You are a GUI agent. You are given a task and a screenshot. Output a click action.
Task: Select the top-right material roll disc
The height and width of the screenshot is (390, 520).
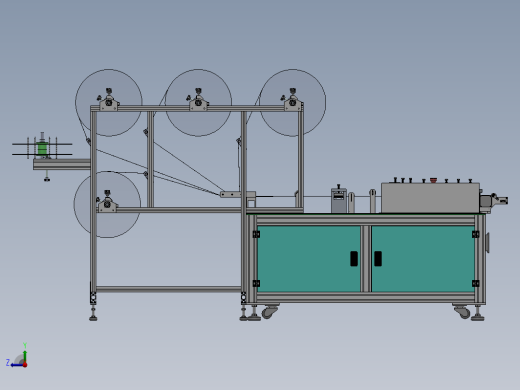pos(293,103)
